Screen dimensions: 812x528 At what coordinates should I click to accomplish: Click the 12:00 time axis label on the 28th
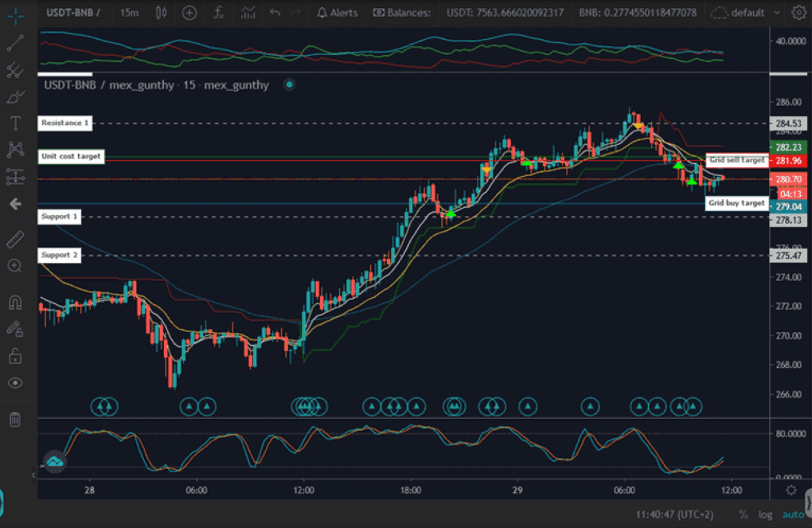pyautogui.click(x=303, y=491)
